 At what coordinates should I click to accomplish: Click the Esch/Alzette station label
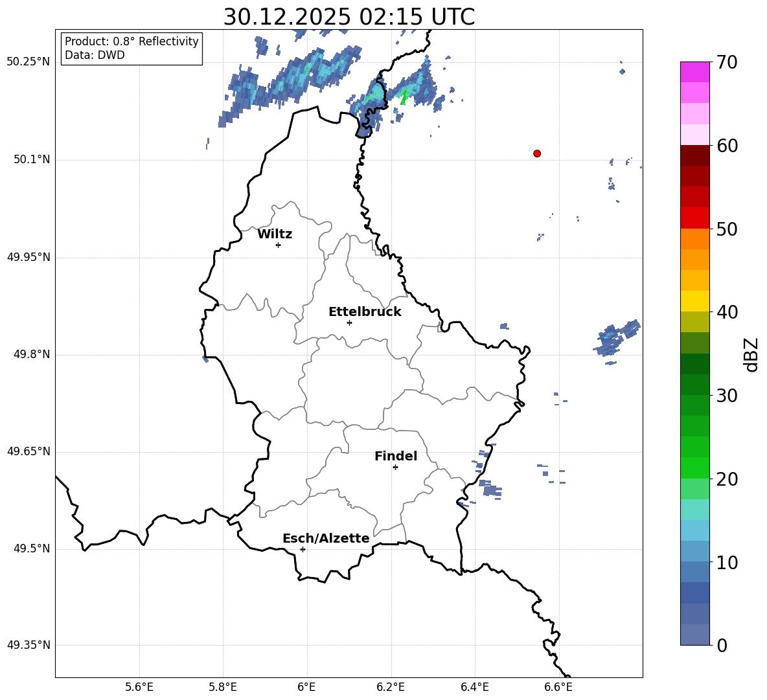tap(326, 539)
